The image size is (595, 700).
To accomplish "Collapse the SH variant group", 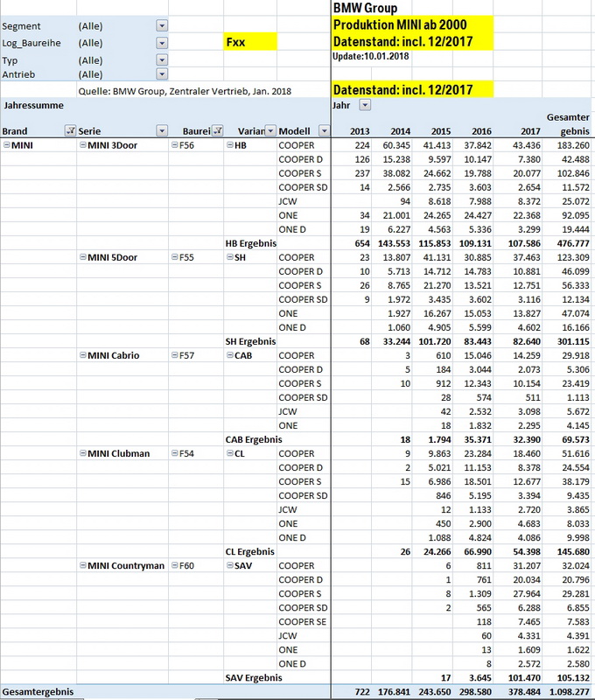I will point(229,256).
